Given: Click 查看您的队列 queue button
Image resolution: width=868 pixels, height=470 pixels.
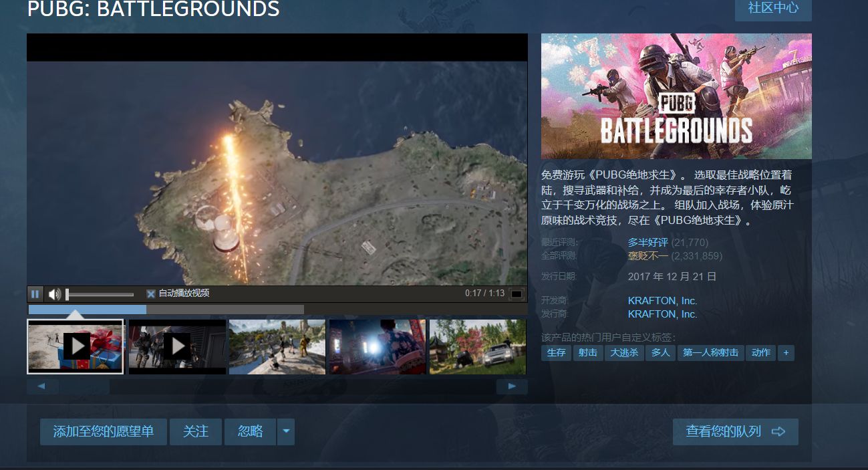Looking at the screenshot, I should (736, 432).
